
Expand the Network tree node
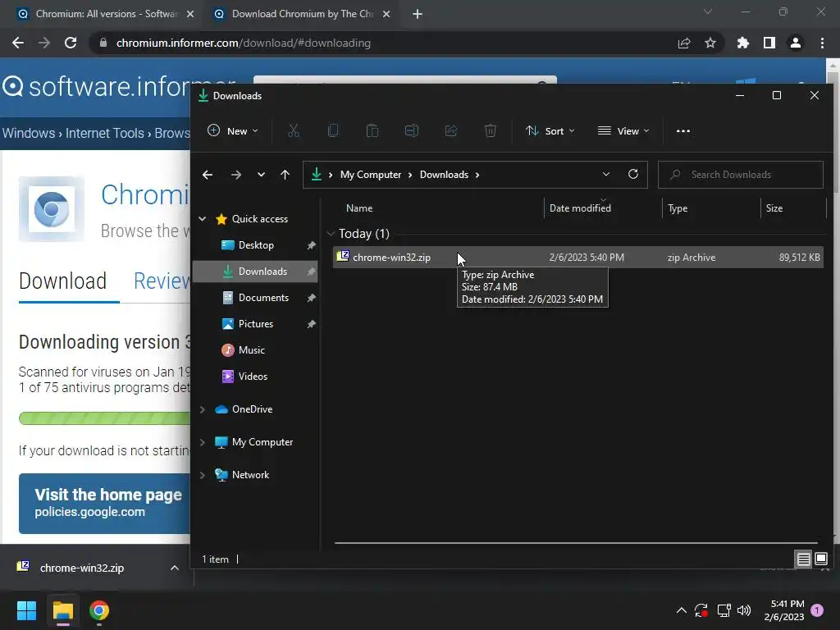tap(203, 475)
